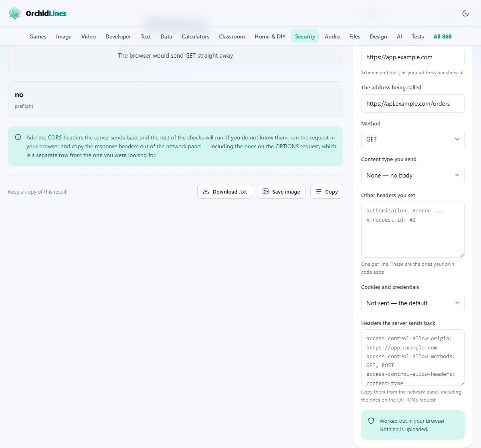Viewport: 481px width, 448px height.
Task: Open the AI category
Action: [x=399, y=36]
